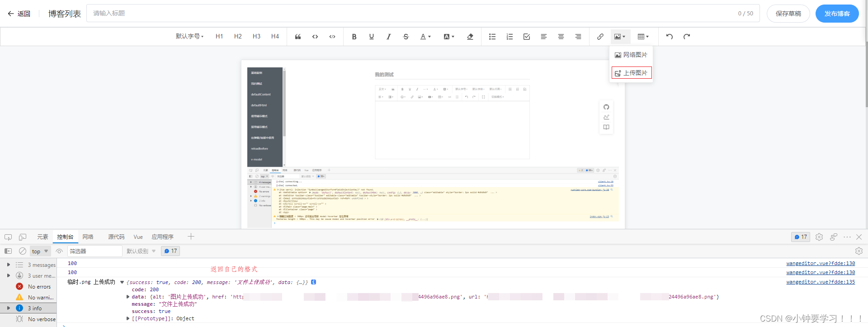Clear formatting with the eraser icon
The width and height of the screenshot is (868, 327).
pos(470,37)
